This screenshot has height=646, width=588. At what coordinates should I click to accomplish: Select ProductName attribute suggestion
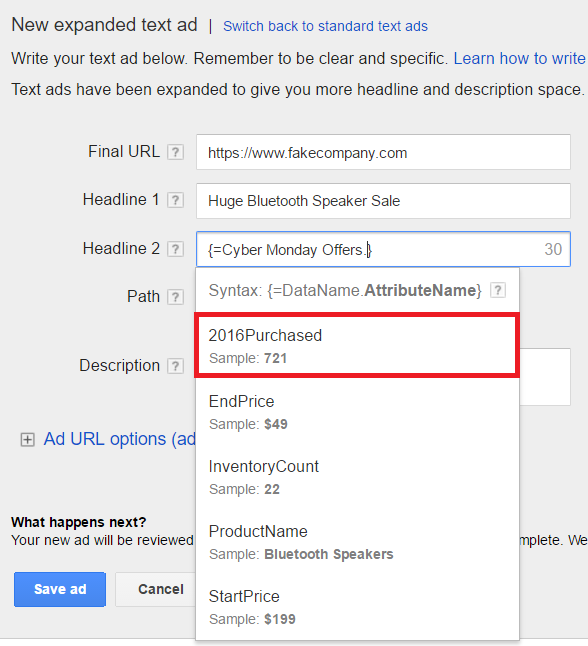(357, 542)
